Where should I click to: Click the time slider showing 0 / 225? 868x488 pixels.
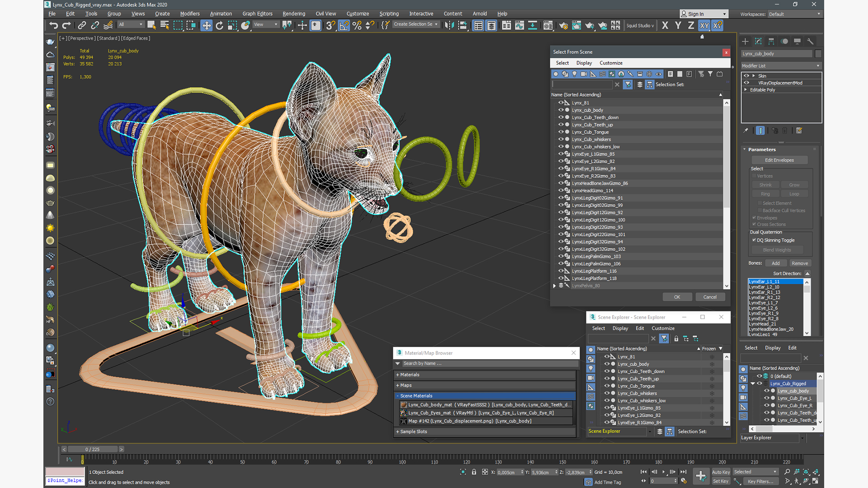pos(93,449)
